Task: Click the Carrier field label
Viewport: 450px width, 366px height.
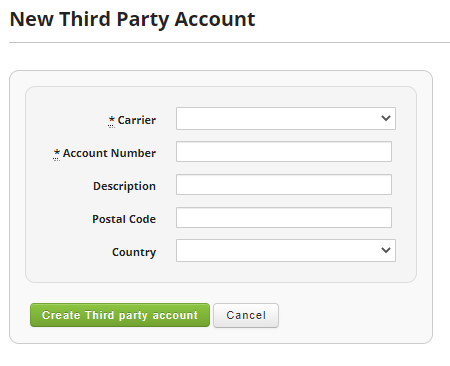Action: (x=137, y=120)
